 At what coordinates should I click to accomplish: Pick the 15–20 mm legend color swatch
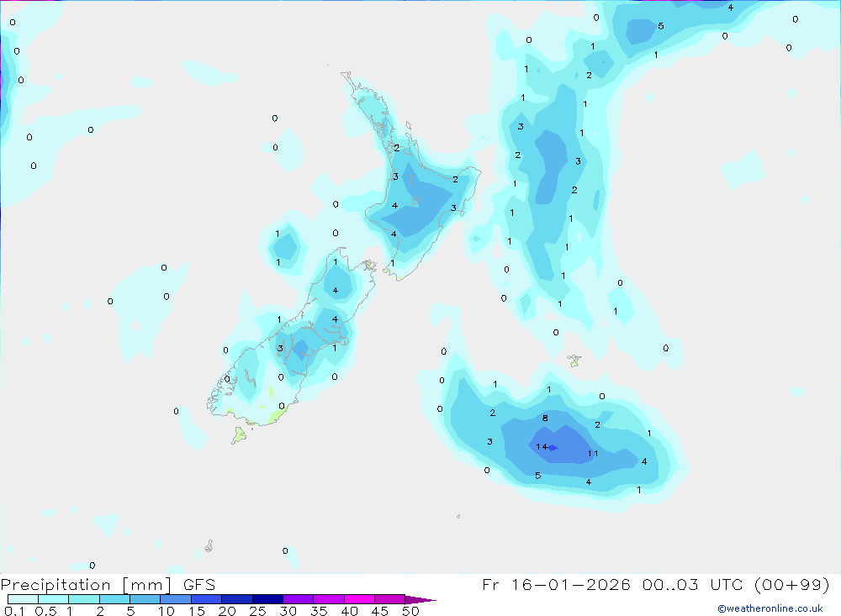(x=207, y=599)
